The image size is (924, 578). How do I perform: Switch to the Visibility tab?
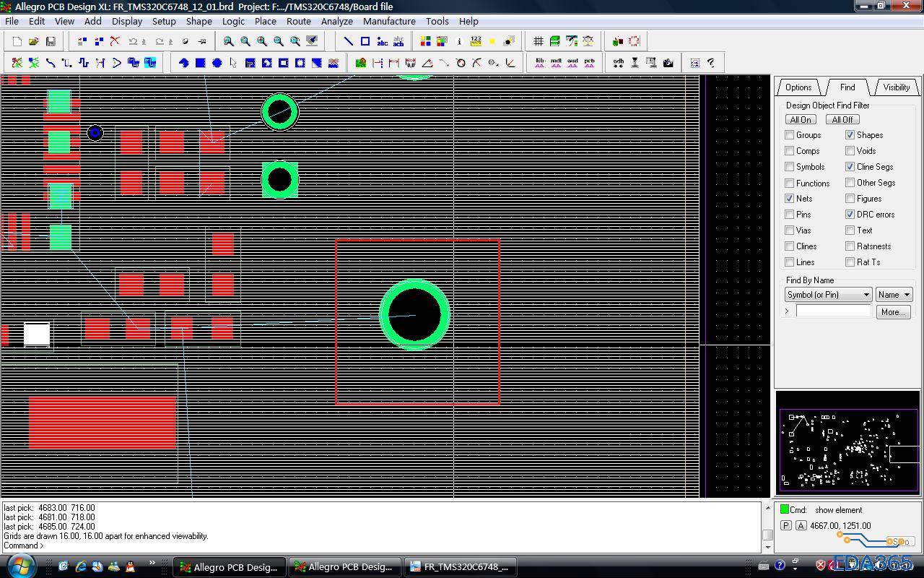click(x=896, y=87)
